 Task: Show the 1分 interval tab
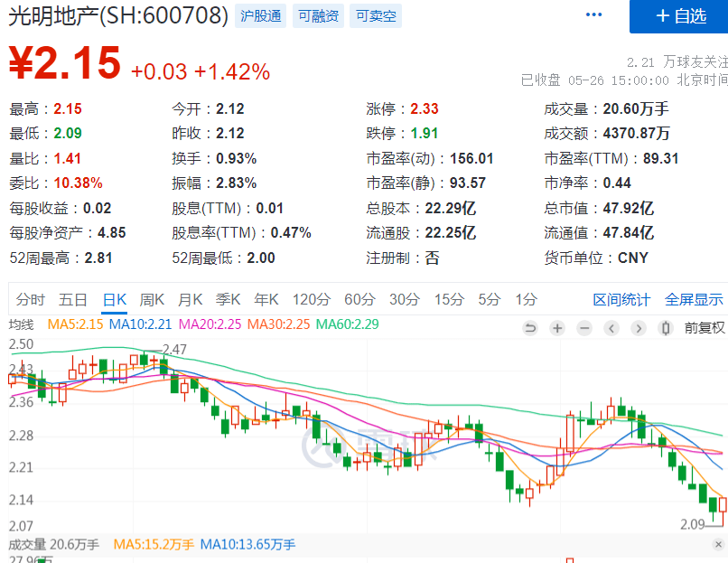(526, 300)
